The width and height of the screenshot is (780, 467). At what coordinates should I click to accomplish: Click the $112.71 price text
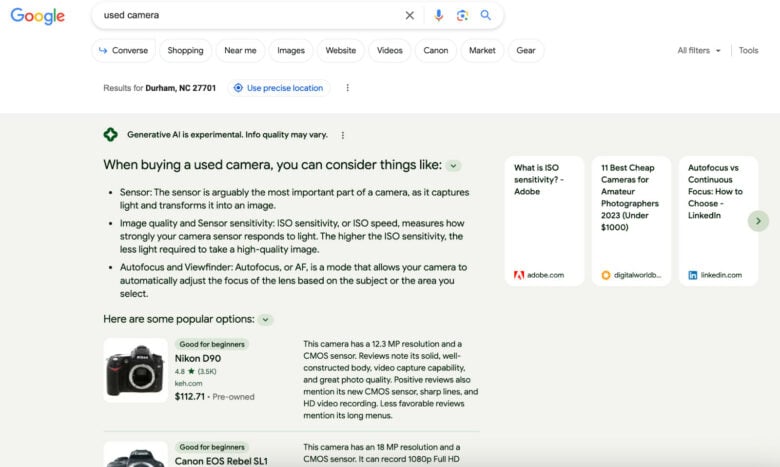(190, 396)
